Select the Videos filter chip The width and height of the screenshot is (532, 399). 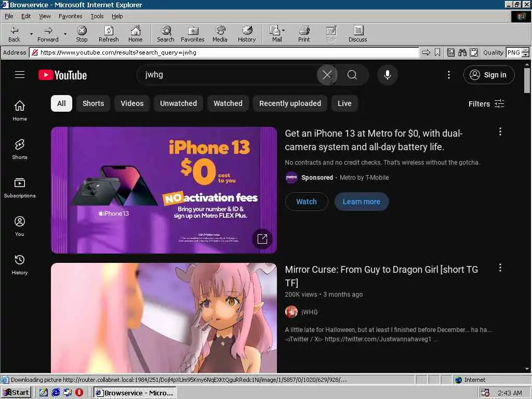coord(132,103)
